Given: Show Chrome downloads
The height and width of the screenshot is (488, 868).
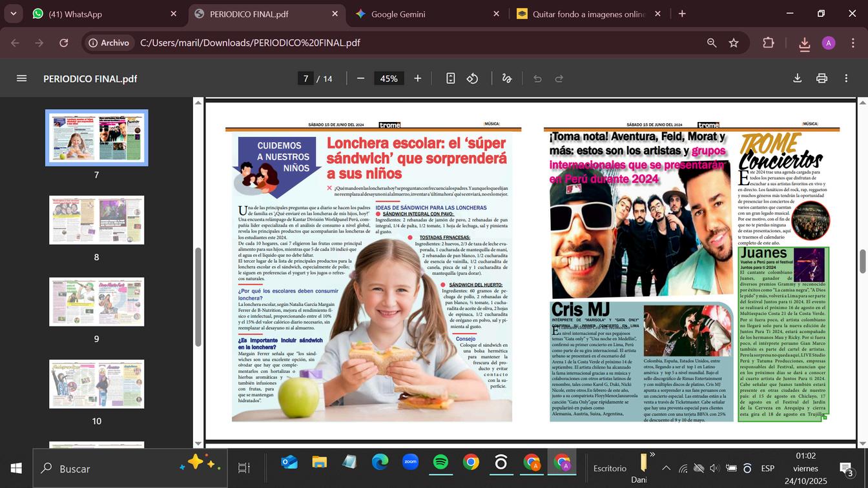Looking at the screenshot, I should [x=804, y=43].
